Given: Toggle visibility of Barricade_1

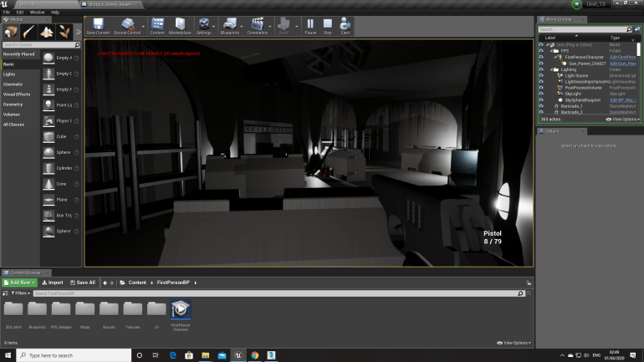Looking at the screenshot, I should coord(541,106).
